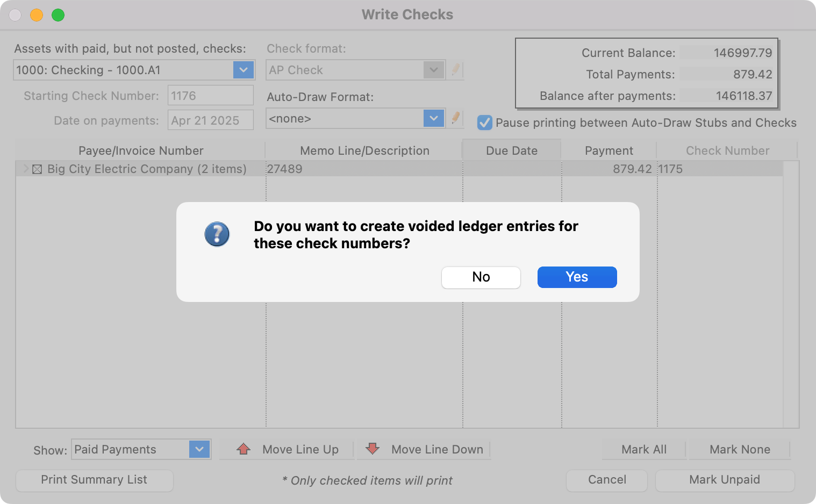Sort by the Due Date column header
This screenshot has height=504, width=816.
click(x=511, y=150)
